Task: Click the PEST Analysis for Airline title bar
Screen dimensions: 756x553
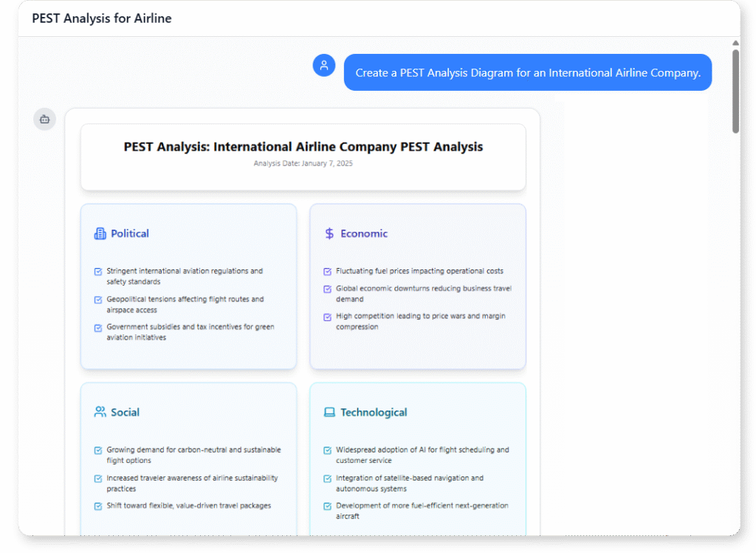Action: (101, 18)
